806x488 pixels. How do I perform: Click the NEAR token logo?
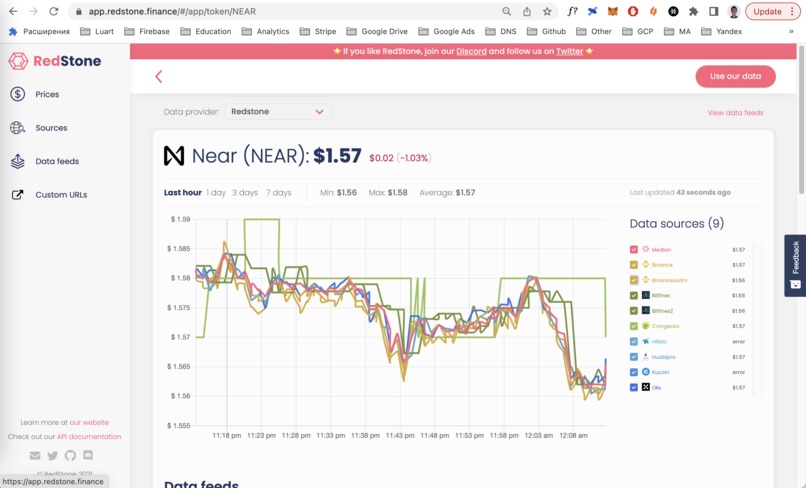click(174, 156)
